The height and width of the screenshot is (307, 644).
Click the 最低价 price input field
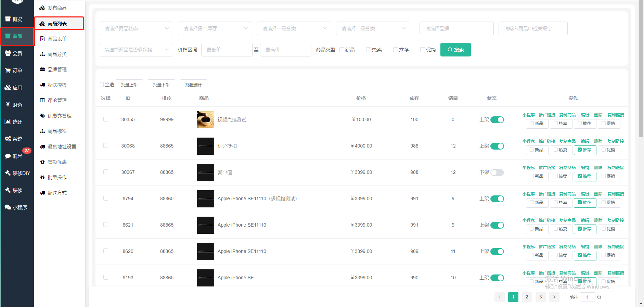pyautogui.click(x=227, y=50)
